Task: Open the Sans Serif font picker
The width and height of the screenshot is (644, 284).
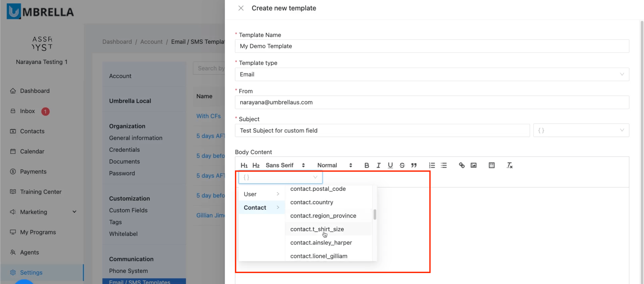Action: click(x=285, y=165)
